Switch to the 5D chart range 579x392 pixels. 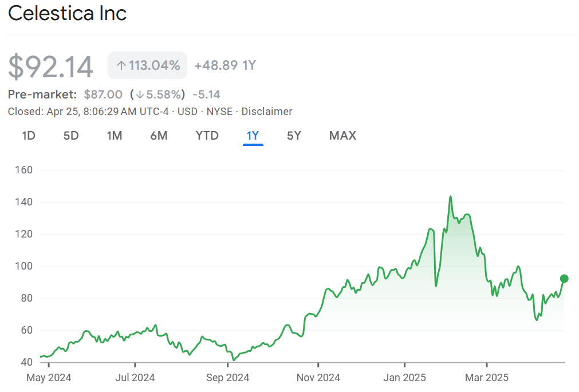[x=71, y=136]
